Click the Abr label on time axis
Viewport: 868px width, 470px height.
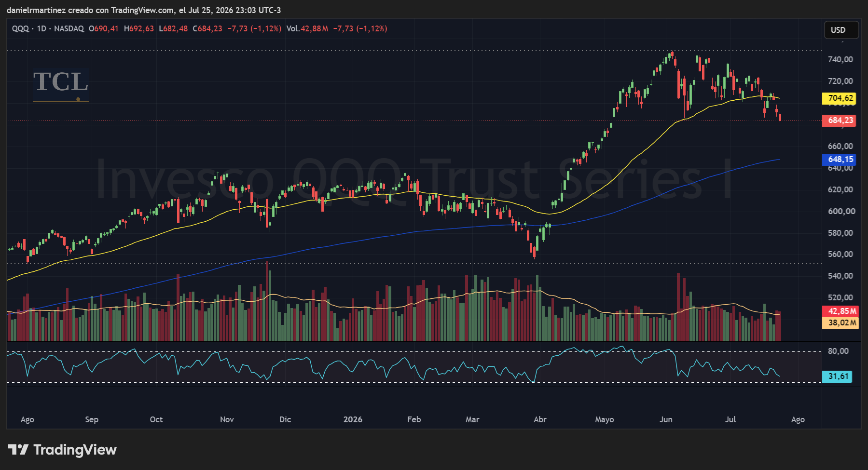pos(540,419)
